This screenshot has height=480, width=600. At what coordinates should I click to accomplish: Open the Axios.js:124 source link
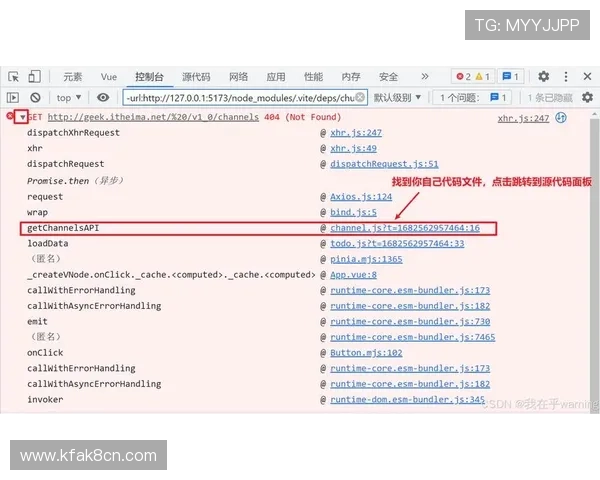[361, 197]
